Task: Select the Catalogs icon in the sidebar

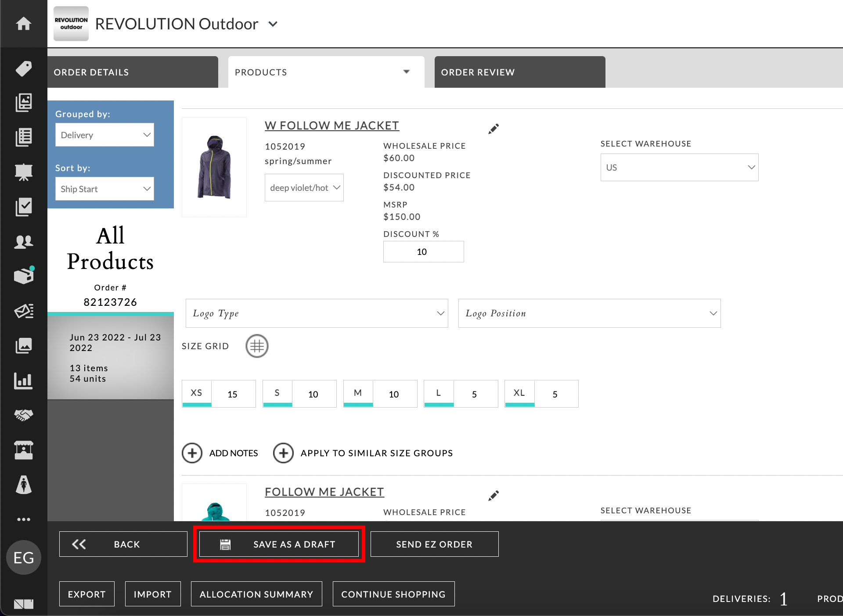Action: pyautogui.click(x=24, y=102)
